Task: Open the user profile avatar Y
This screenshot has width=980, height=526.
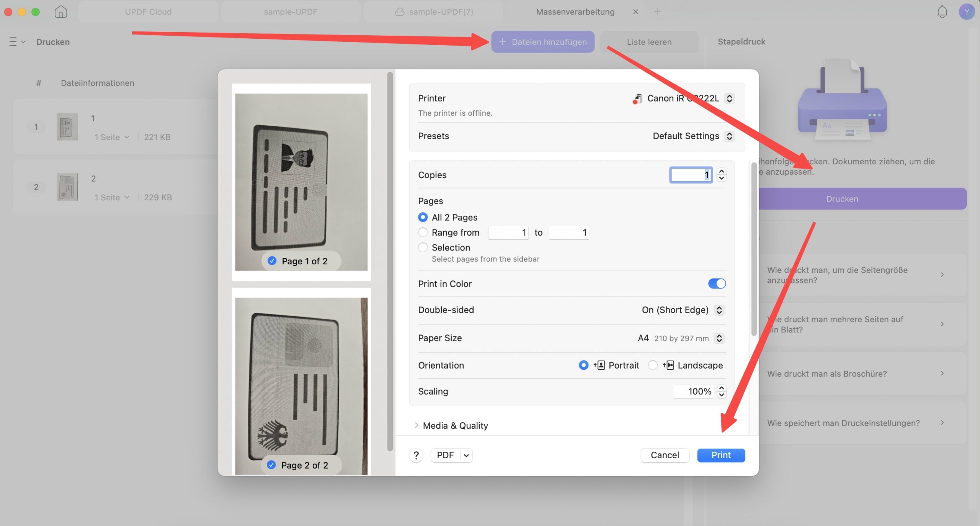Action: (x=966, y=11)
